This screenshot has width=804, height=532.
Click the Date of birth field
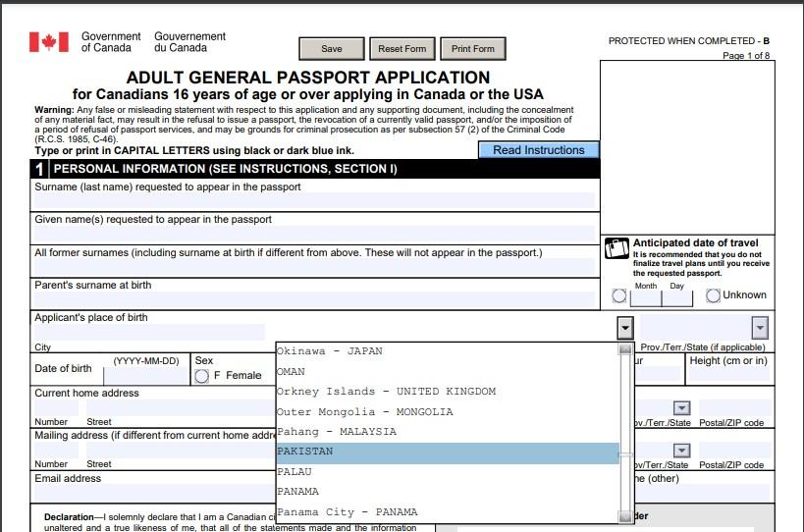(x=146, y=376)
